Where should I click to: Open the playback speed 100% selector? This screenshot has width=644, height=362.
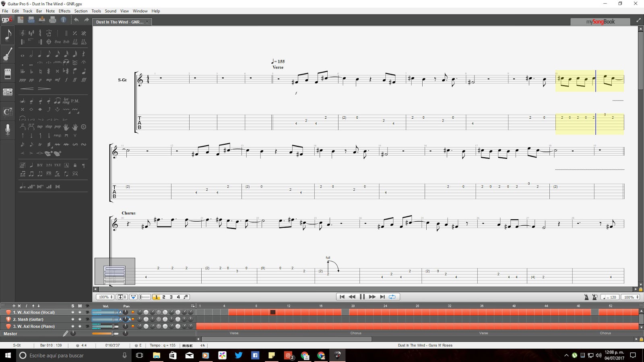[630, 297]
